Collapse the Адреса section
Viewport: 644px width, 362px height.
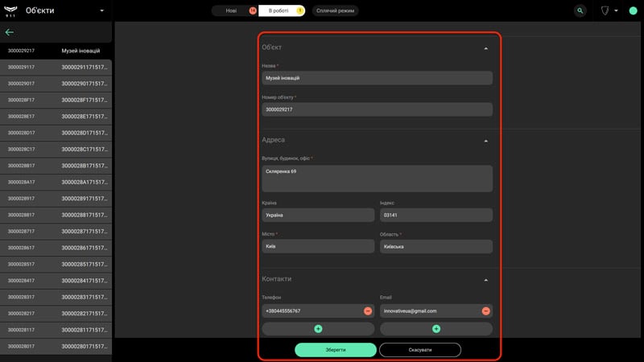point(486,141)
